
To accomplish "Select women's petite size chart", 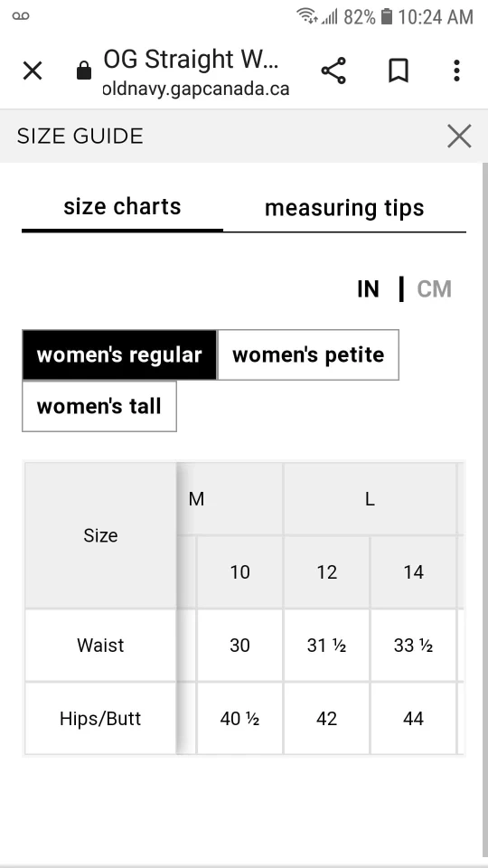I will [308, 354].
